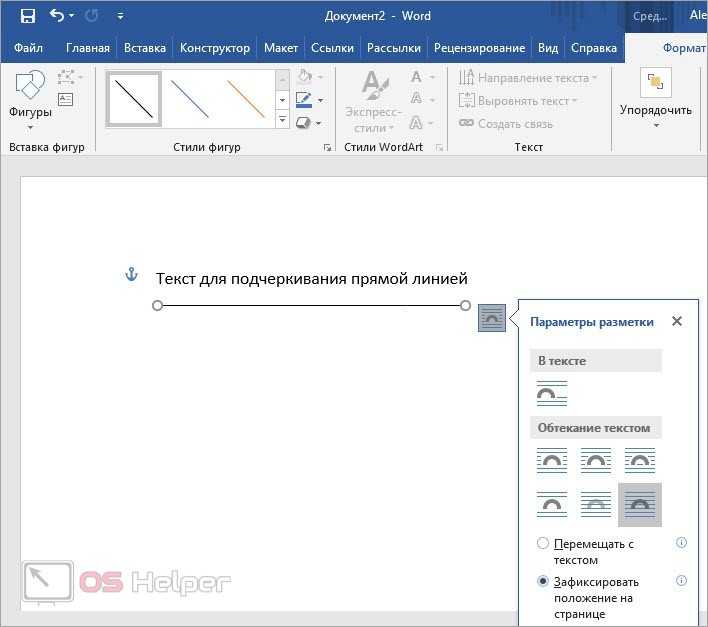Switch to the Справка tab
Screen dimensions: 708x627
[x=594, y=48]
